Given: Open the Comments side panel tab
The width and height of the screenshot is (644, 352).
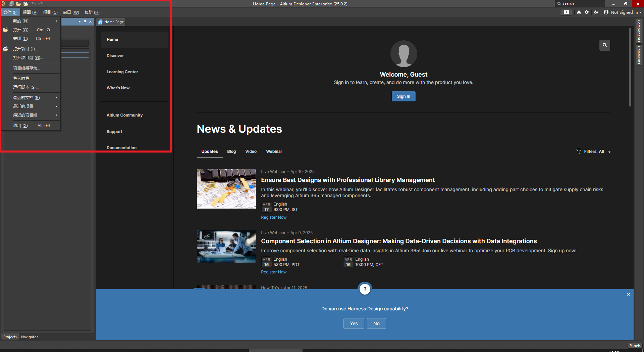Looking at the screenshot, I should tap(639, 55).
